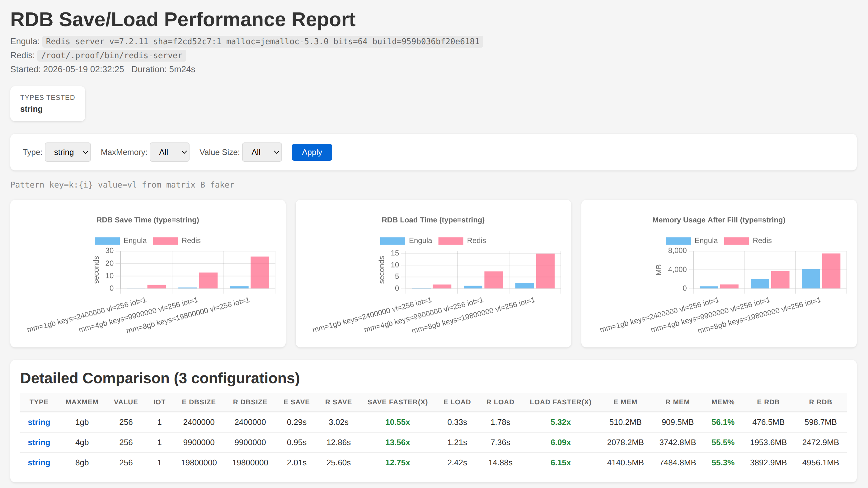Click the 7484.8MB R MEM value

[x=678, y=462]
